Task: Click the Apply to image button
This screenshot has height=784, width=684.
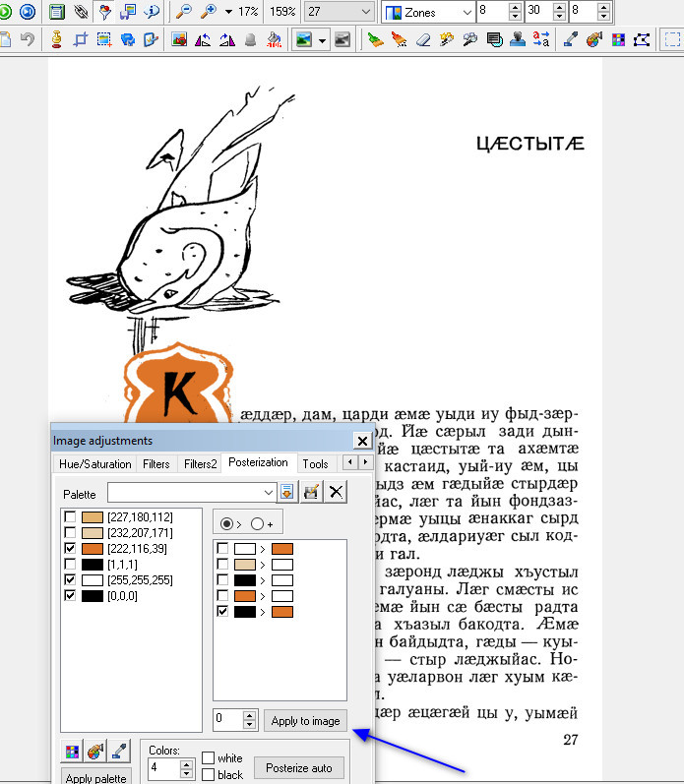Action: (305, 721)
